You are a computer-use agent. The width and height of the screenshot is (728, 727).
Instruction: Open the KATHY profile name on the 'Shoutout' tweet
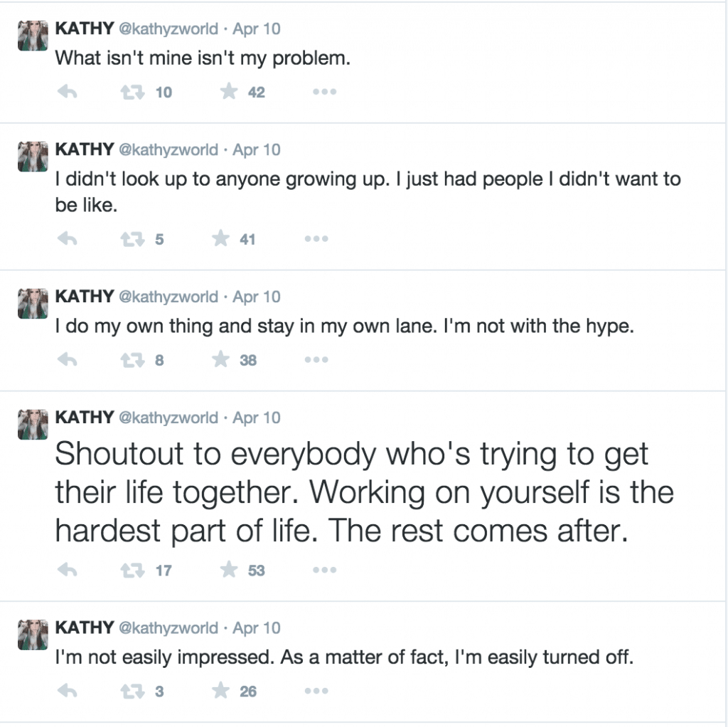(85, 417)
